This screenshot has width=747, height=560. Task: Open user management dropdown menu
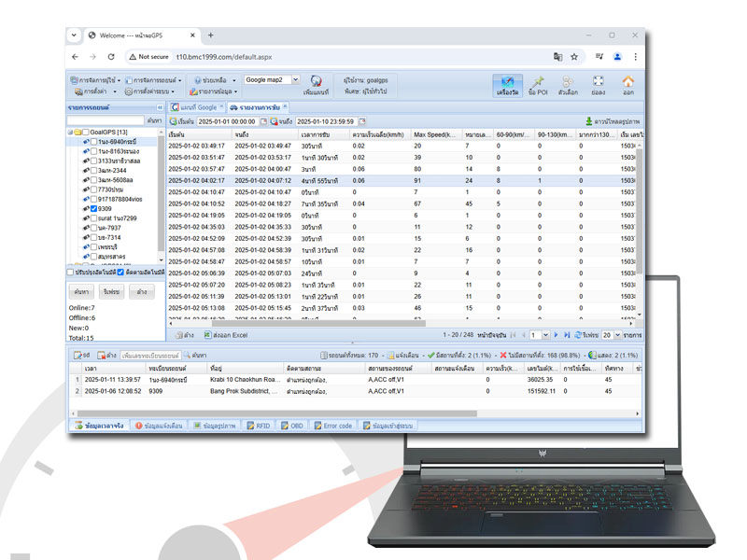click(x=95, y=80)
